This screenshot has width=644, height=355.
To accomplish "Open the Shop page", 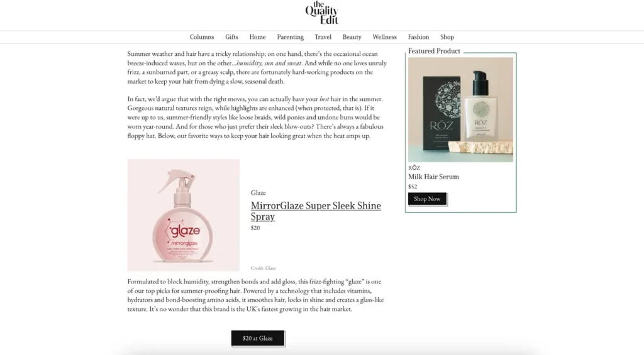I will 447,37.
